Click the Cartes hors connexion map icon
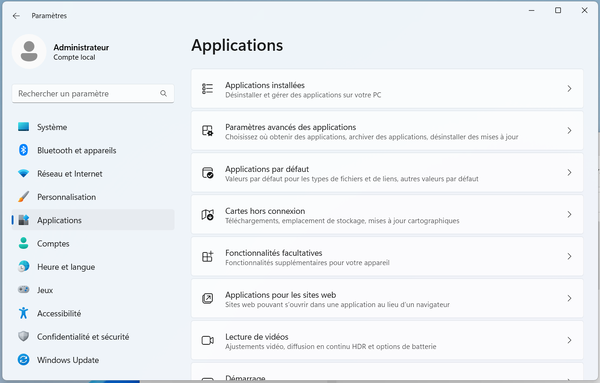The width and height of the screenshot is (600, 383). point(207,215)
